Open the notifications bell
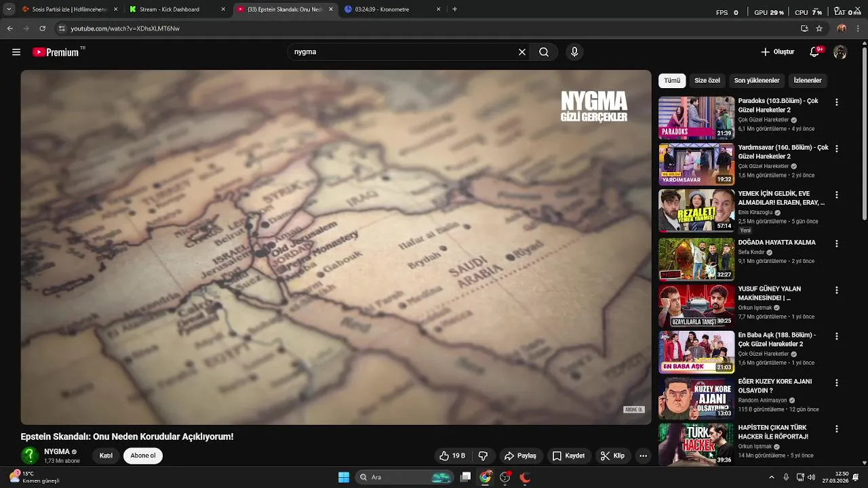 (814, 52)
